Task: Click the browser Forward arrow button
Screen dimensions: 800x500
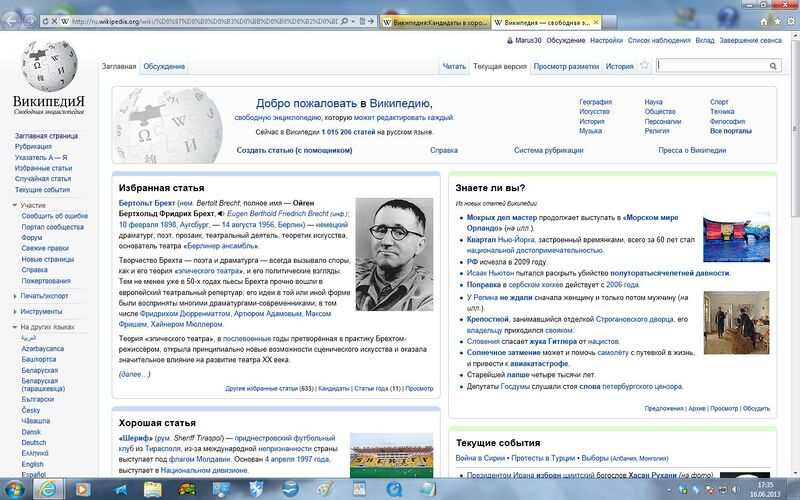Action: [x=30, y=21]
